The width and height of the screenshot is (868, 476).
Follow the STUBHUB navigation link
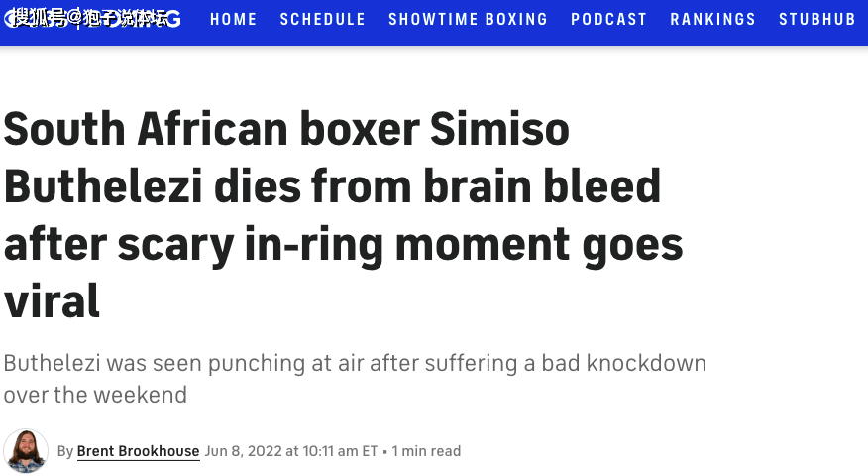point(817,20)
